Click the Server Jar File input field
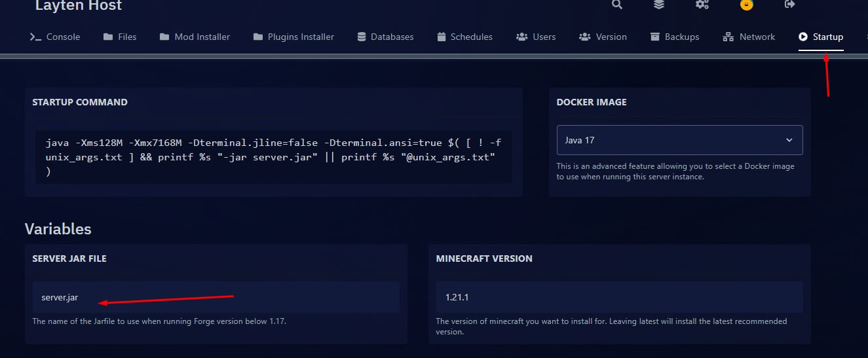 point(216,297)
